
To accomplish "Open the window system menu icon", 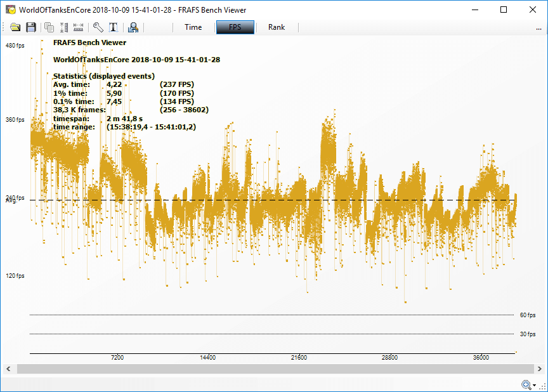I will [10, 10].
